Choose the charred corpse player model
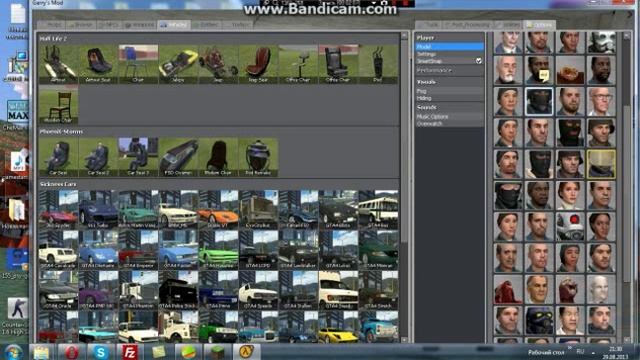Viewport: 640px width, 360px height. click(x=570, y=70)
